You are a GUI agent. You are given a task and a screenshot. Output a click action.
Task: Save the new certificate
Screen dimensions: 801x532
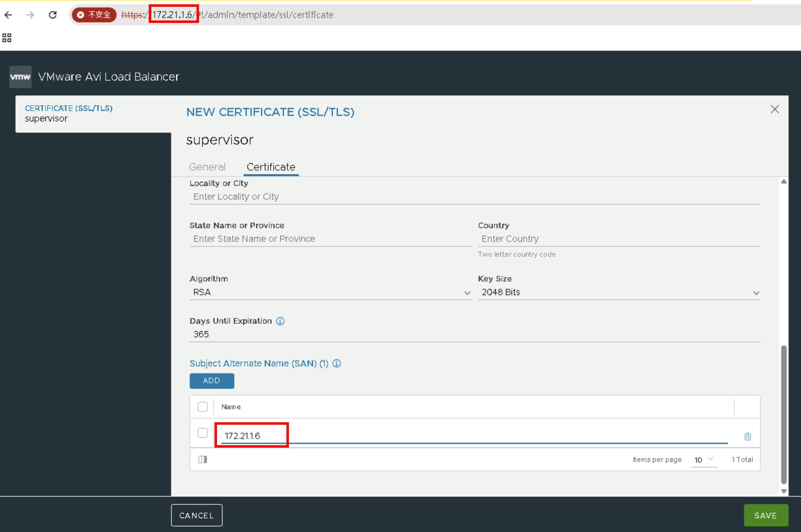click(766, 515)
